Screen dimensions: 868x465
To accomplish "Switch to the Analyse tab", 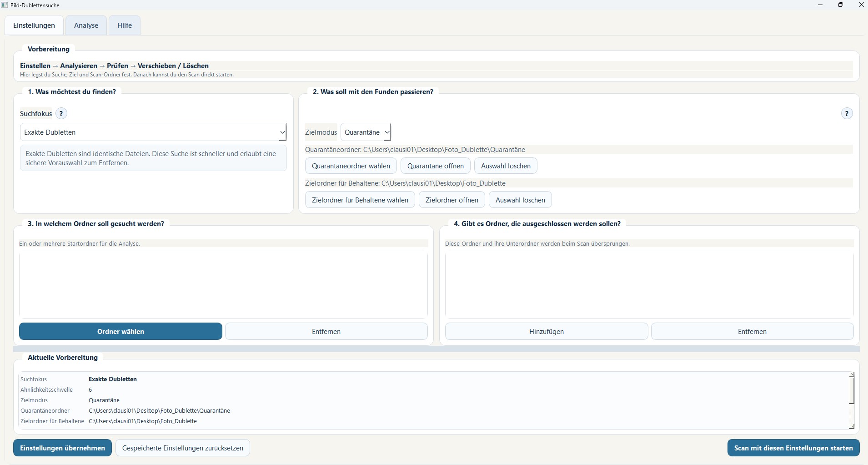I will [x=86, y=25].
